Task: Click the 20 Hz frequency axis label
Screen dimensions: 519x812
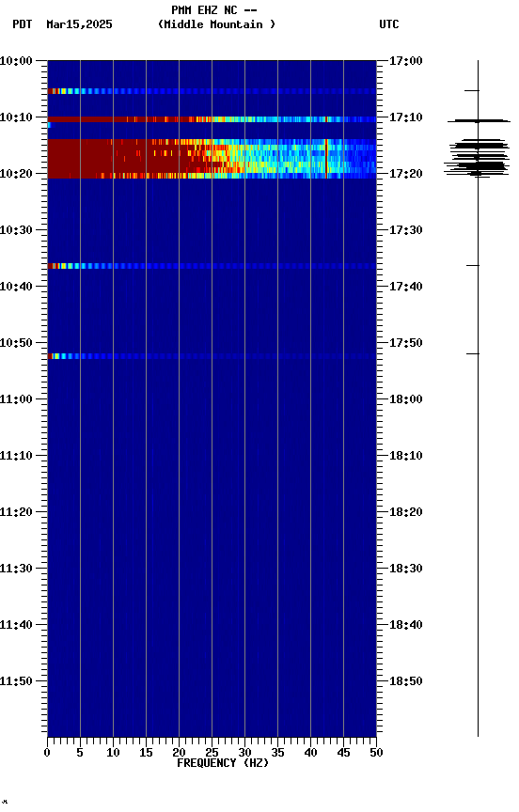Action: pos(179,753)
